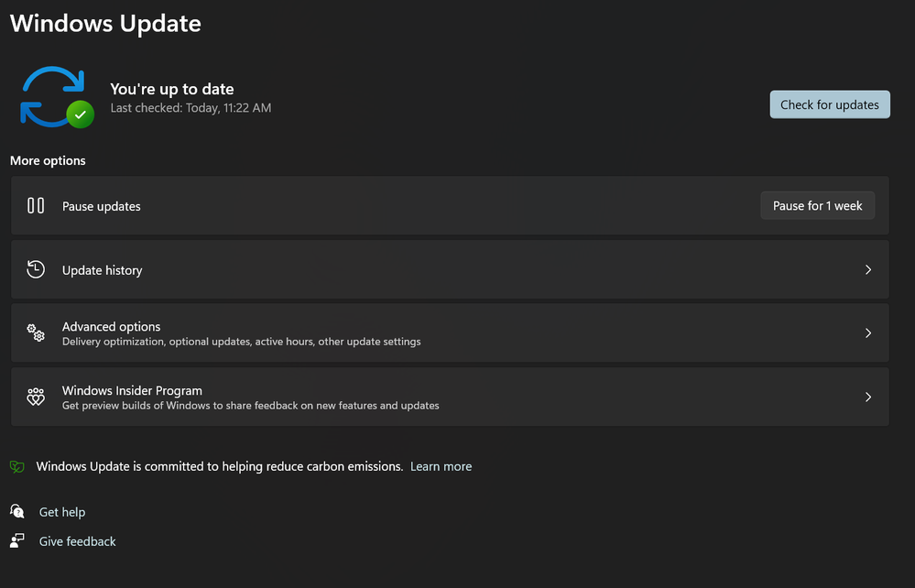This screenshot has width=915, height=588.
Task: Open Advanced options settings
Action: (x=449, y=332)
